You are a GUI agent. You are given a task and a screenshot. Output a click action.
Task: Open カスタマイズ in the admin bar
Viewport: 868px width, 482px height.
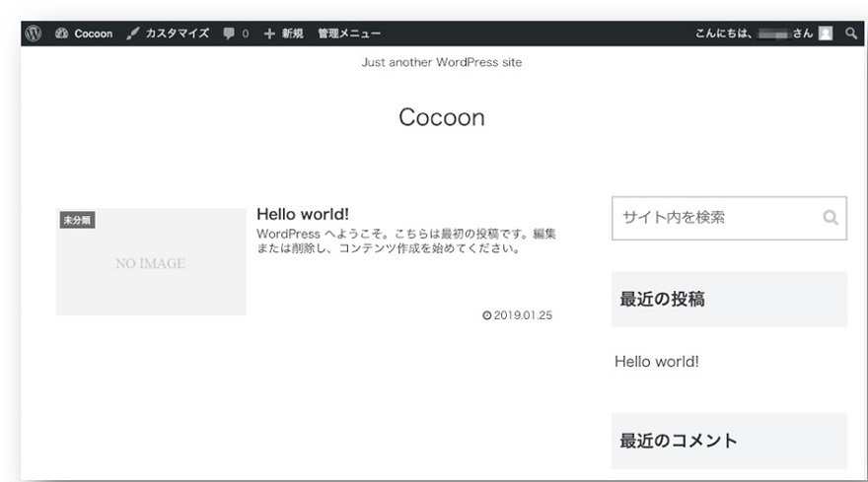178,34
